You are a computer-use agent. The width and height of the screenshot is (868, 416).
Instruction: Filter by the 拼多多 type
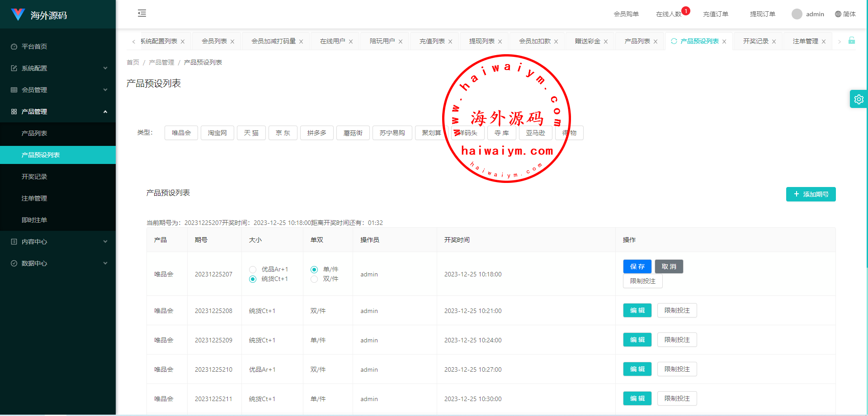(316, 133)
